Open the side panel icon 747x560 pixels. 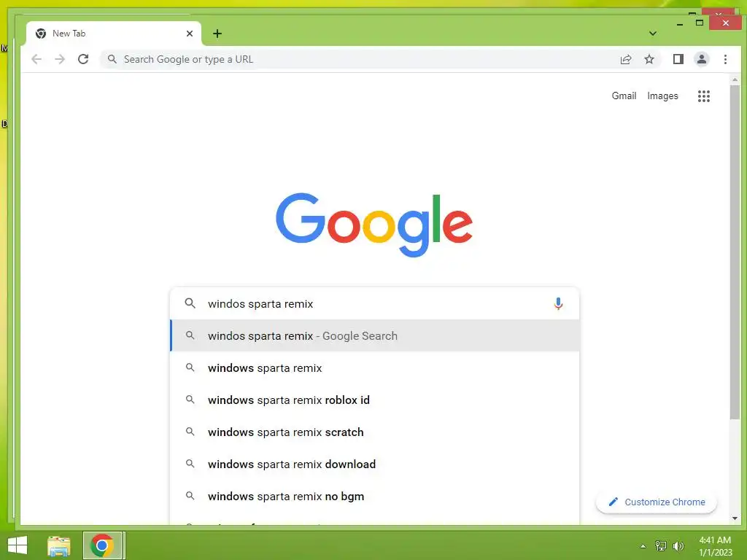pos(678,59)
